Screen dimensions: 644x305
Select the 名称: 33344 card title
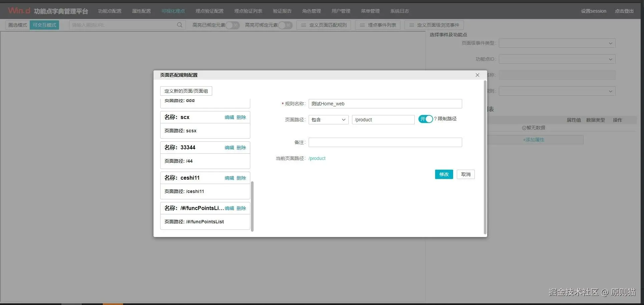click(180, 147)
